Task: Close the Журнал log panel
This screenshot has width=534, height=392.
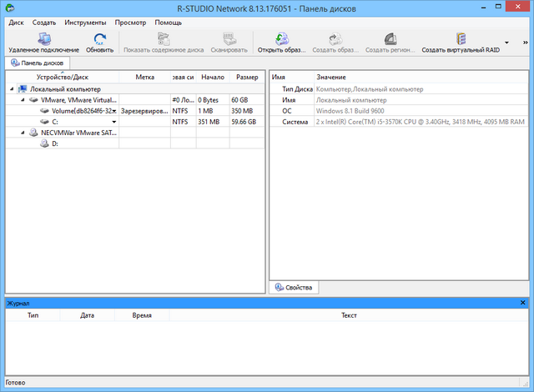Action: click(x=523, y=304)
